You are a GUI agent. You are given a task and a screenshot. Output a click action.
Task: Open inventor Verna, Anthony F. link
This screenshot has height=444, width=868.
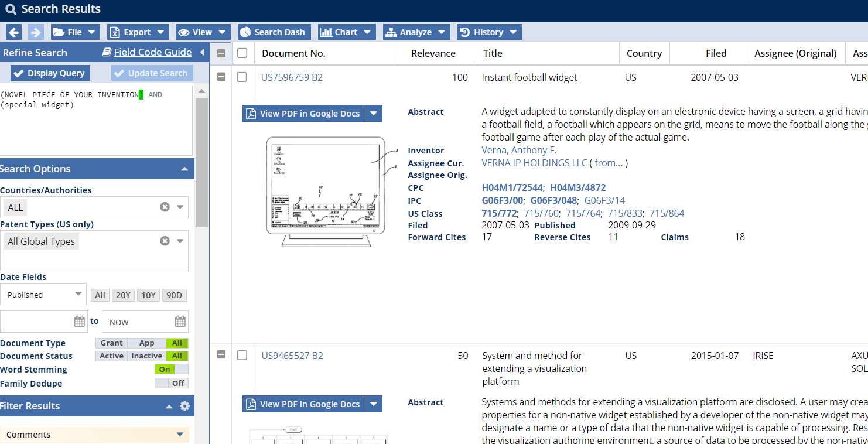(519, 151)
